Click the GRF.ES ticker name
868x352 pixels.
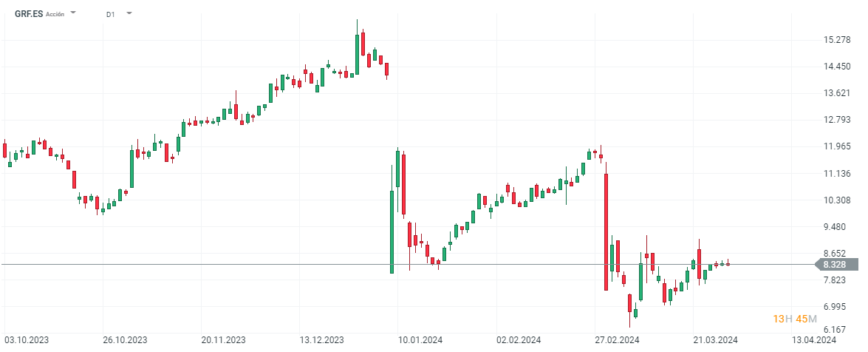click(x=28, y=14)
